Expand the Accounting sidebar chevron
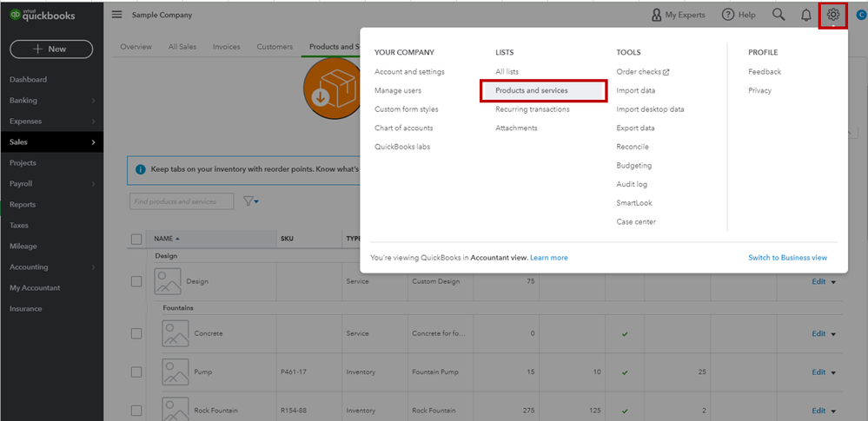 point(93,267)
